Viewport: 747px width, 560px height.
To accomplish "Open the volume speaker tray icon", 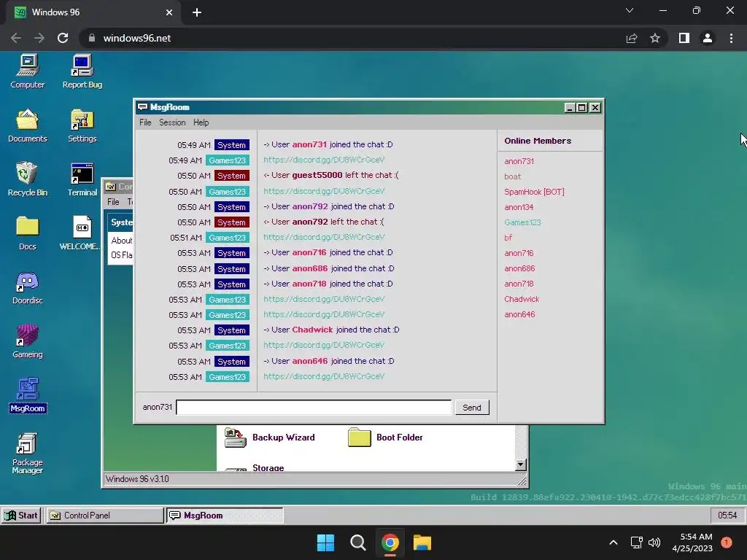I will tap(654, 542).
